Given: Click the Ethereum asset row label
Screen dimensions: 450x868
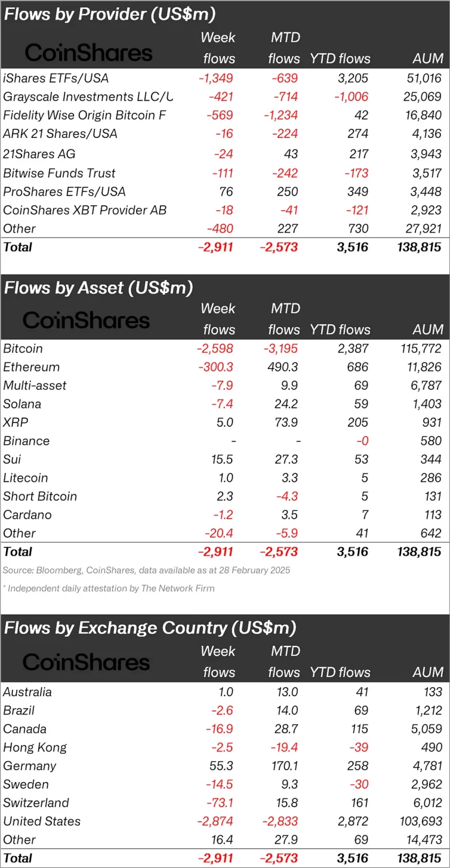Looking at the screenshot, I should tap(31, 367).
